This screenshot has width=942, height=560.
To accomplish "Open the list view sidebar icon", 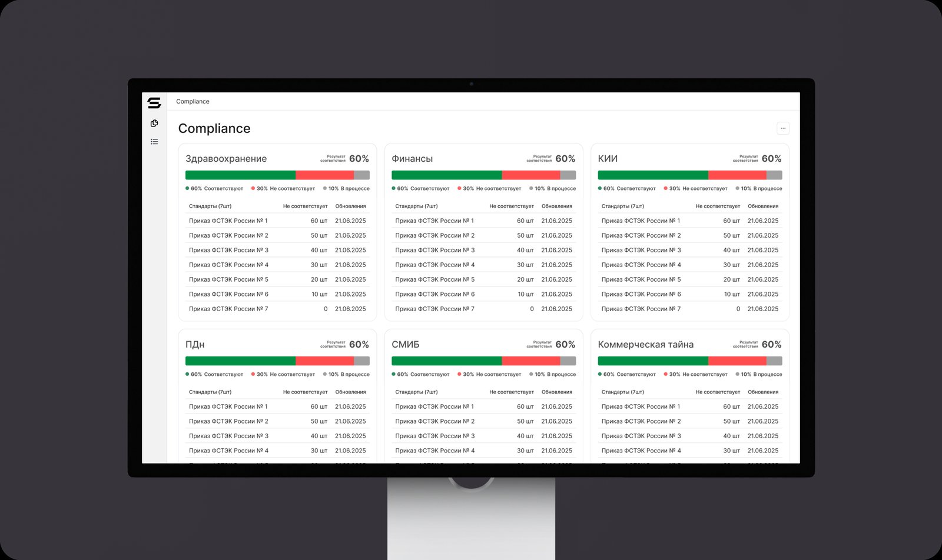I will tap(154, 142).
